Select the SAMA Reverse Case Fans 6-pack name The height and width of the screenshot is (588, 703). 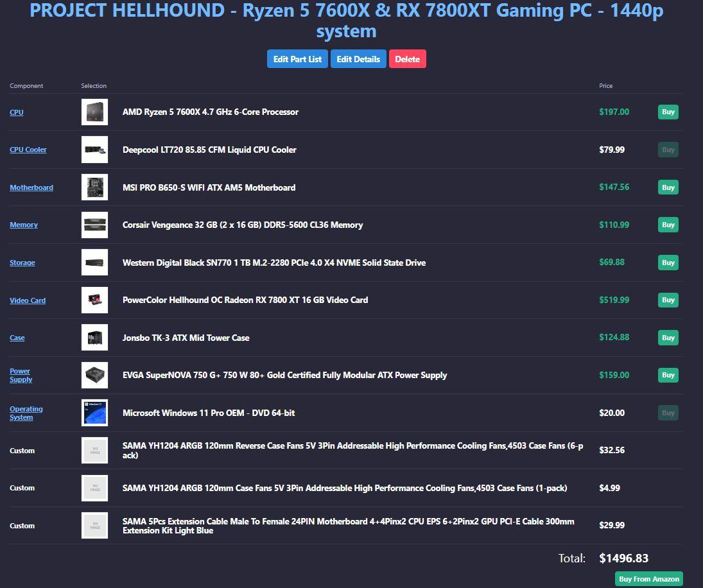[353, 451]
